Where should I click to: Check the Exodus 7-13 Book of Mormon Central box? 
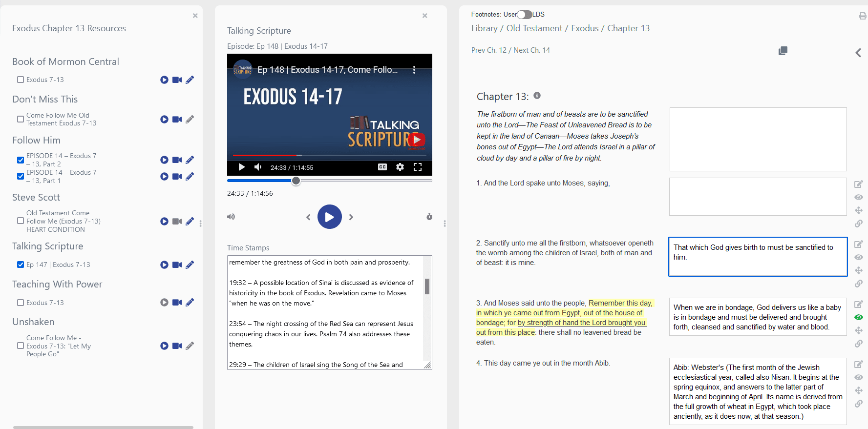(21, 80)
